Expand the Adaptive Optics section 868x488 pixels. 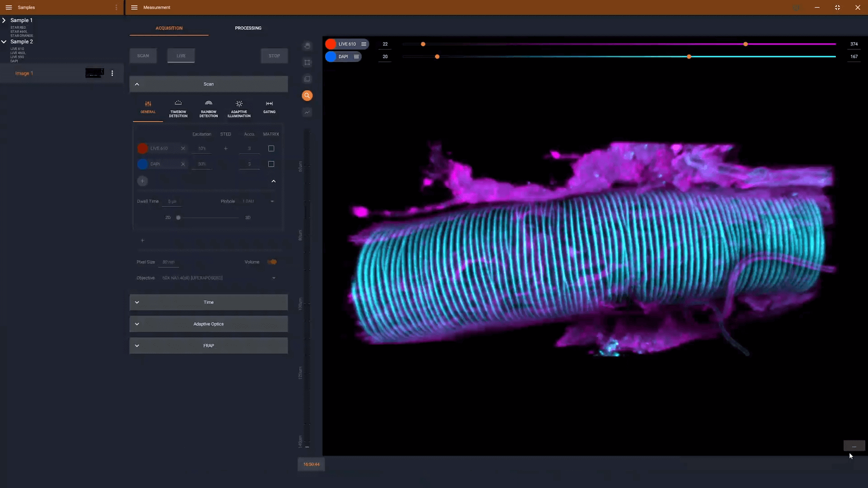point(208,324)
